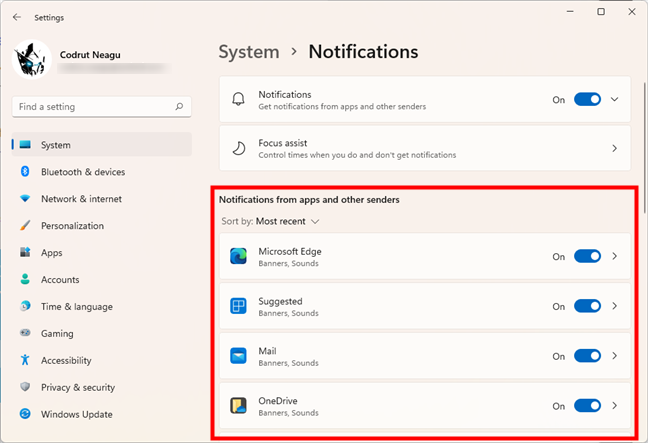Click the Apps icon in sidebar

[x=25, y=252]
